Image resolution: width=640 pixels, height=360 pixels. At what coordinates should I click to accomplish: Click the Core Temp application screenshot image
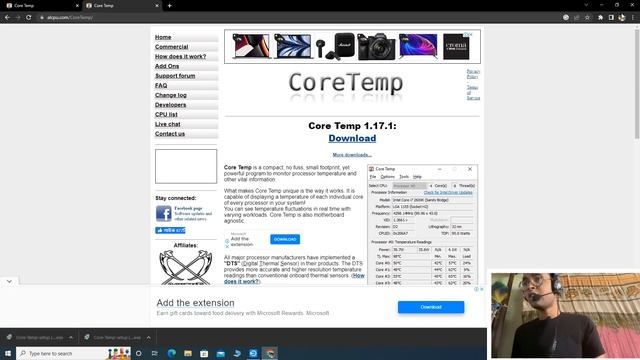[422, 225]
